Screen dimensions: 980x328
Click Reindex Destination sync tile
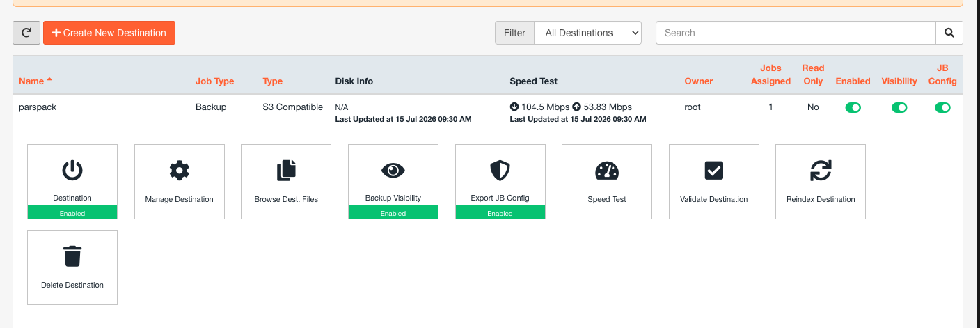coord(821,182)
